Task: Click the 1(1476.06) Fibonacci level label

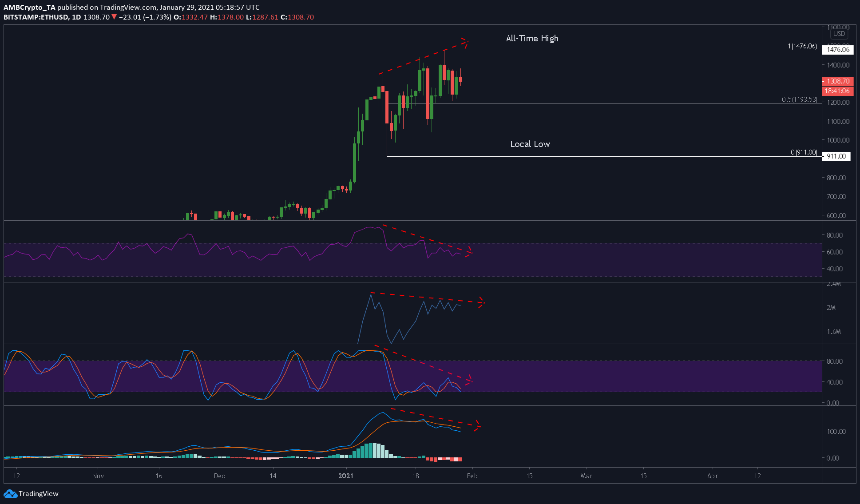Action: tap(802, 46)
